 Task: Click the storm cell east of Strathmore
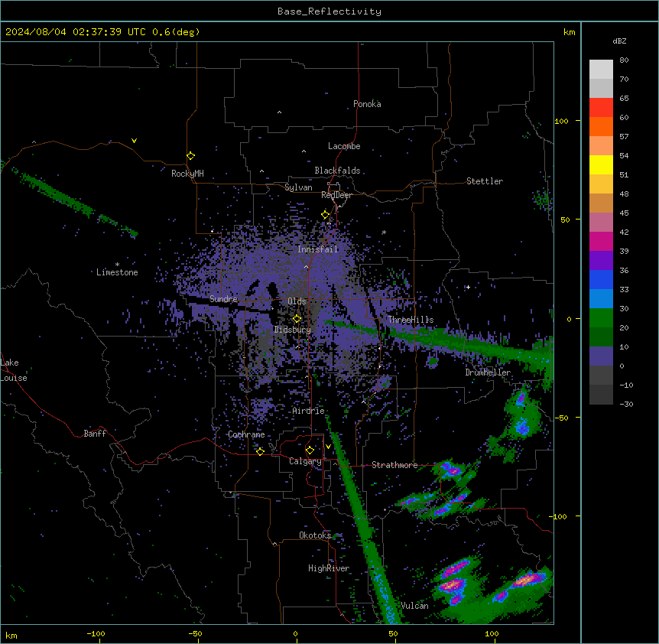point(452,470)
